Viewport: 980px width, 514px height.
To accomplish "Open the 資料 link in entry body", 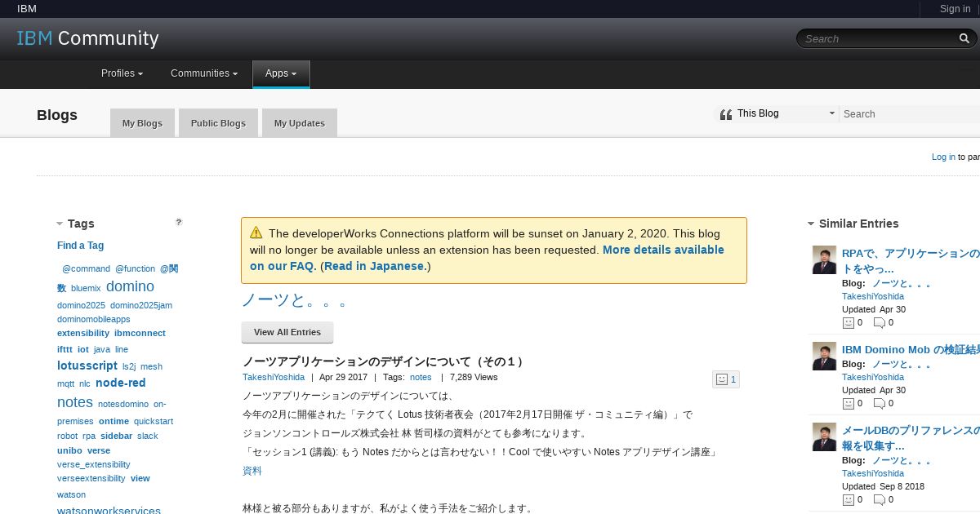I will 252,471.
